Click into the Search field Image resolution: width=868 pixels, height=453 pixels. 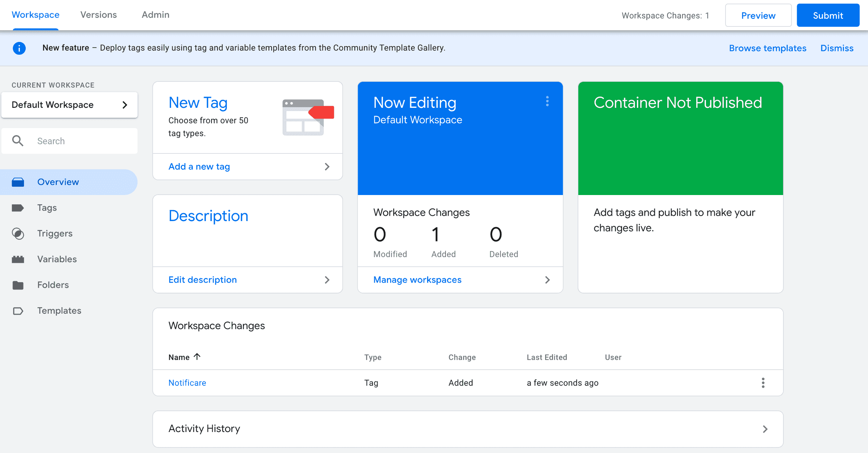(69, 141)
